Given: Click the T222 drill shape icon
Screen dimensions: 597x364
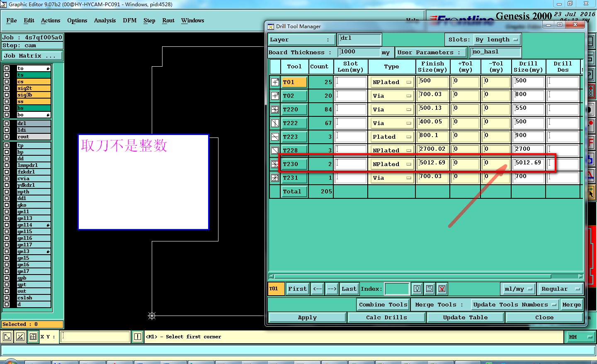Looking at the screenshot, I should (275, 123).
